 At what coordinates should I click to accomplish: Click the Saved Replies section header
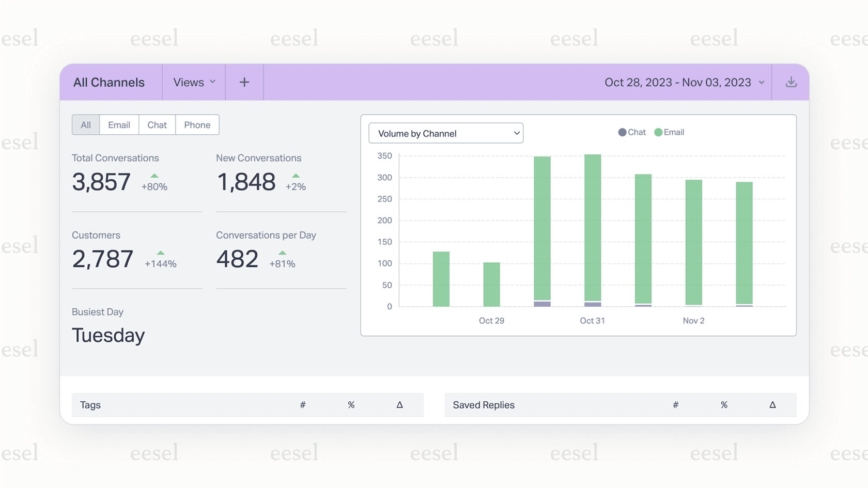click(483, 405)
